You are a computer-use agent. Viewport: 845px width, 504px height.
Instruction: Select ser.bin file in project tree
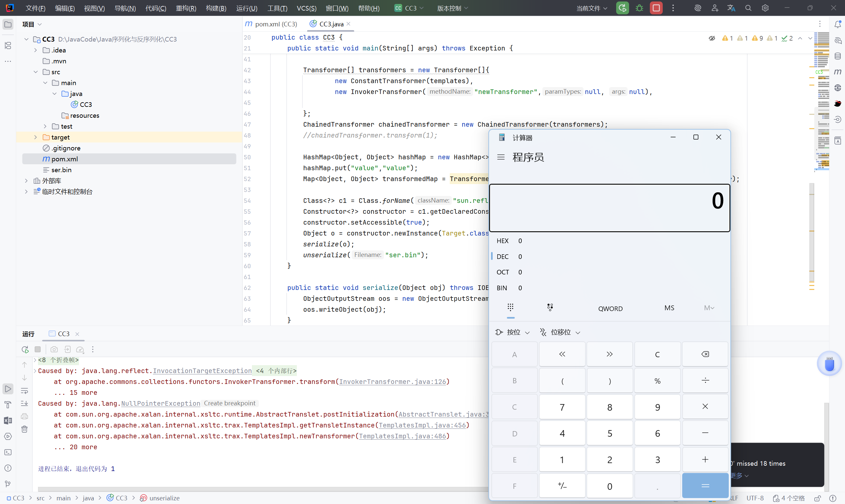coord(61,170)
